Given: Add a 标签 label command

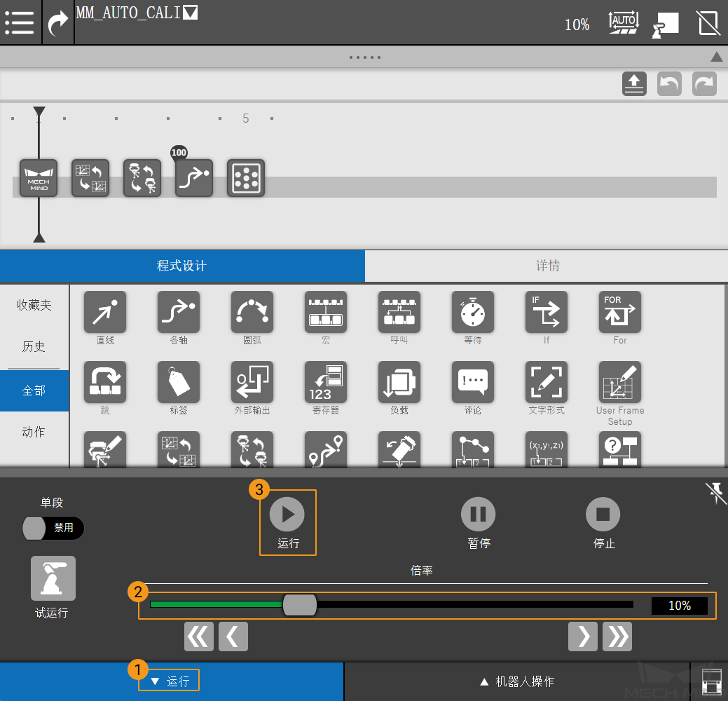Looking at the screenshot, I should pos(179,382).
